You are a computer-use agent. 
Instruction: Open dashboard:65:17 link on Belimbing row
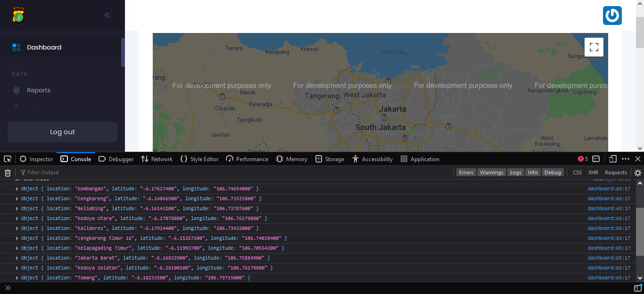point(609,208)
